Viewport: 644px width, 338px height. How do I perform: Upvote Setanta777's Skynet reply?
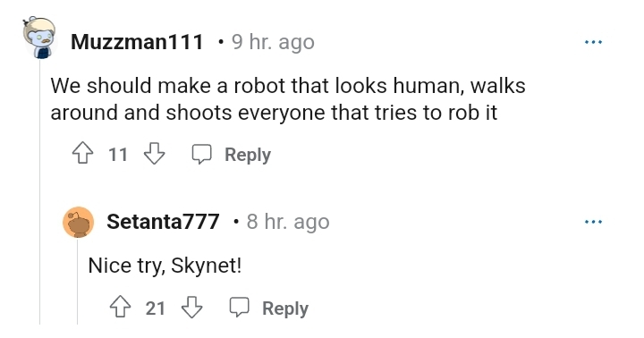click(121, 307)
